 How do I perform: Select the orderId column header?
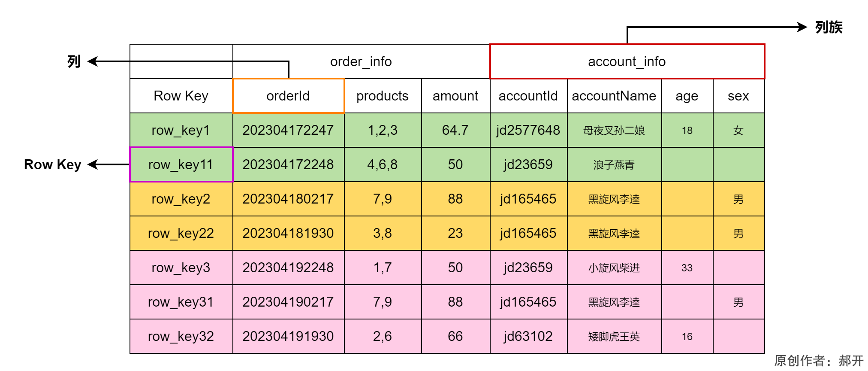click(x=288, y=96)
